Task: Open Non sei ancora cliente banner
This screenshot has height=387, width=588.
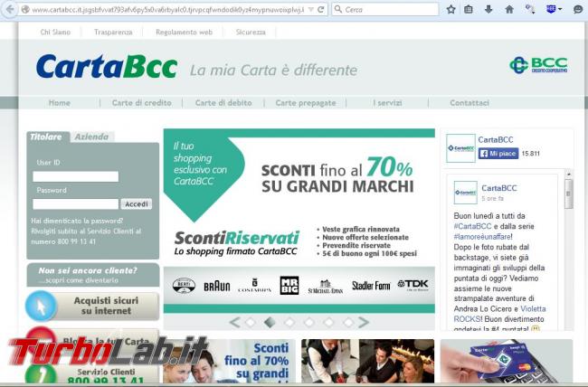Action: click(93, 275)
